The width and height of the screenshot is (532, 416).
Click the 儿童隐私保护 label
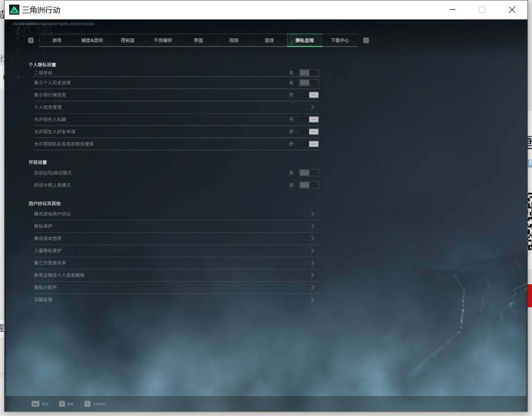pyautogui.click(x=47, y=251)
